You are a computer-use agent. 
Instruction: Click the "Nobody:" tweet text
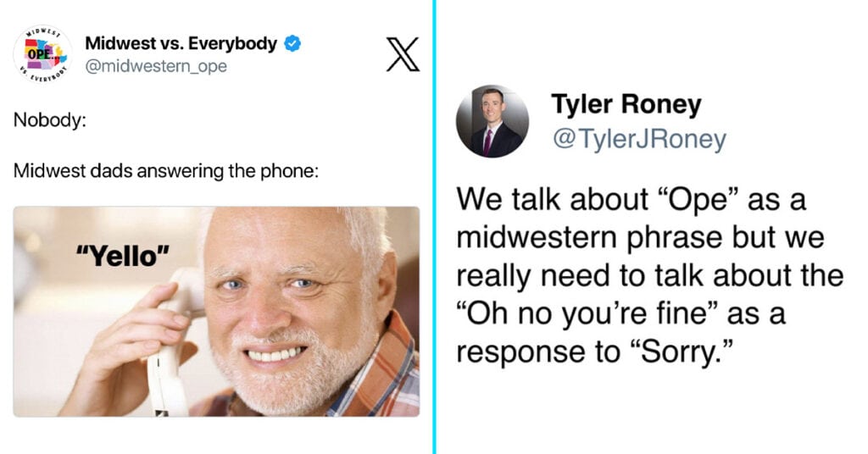tap(50, 119)
